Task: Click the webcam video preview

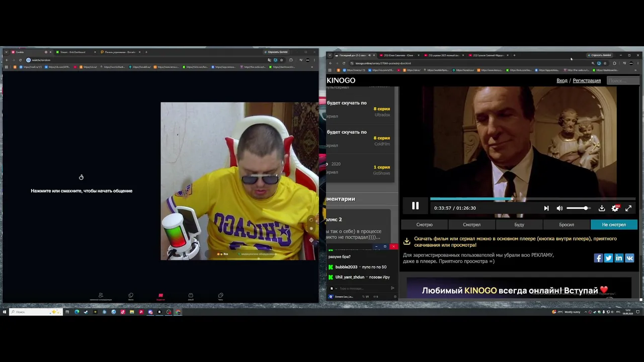Action: point(239,181)
